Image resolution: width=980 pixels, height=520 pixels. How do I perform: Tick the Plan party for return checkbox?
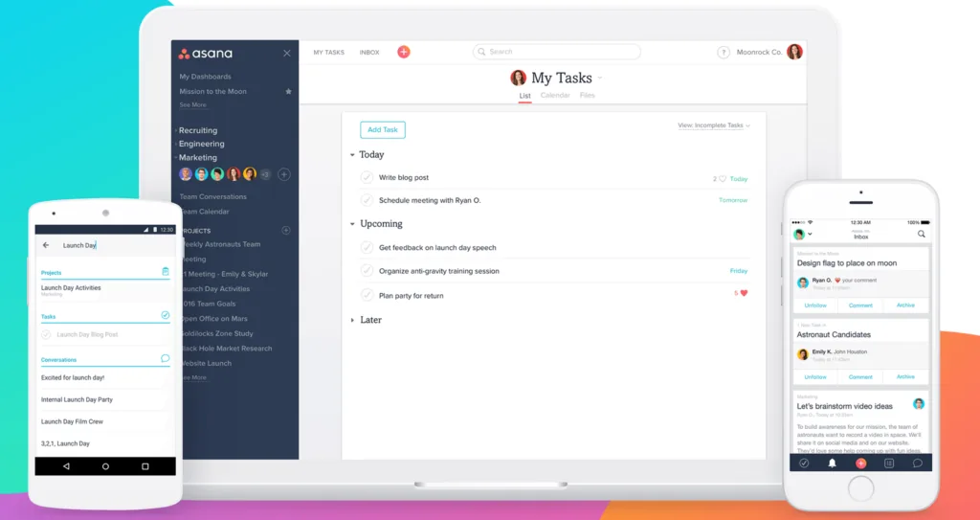367,295
